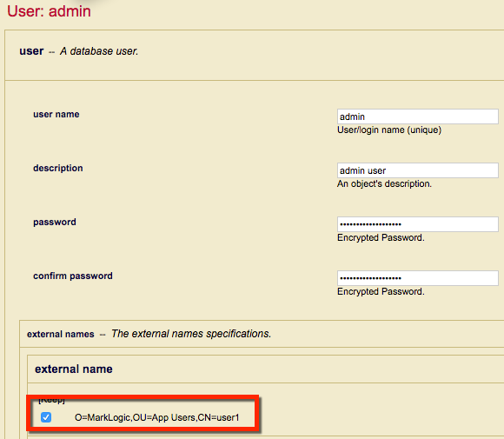Click the 'password' field label

pyautogui.click(x=55, y=223)
